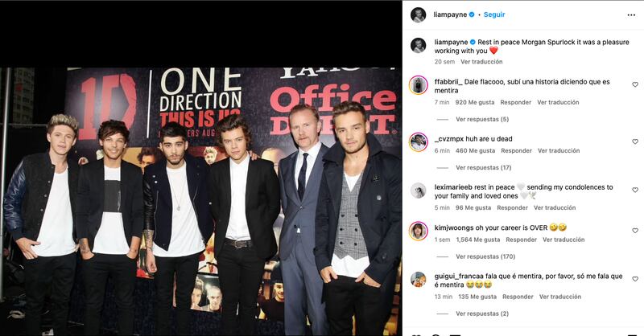Expand Ver respuestas (2) under guigui_francaa
Screen dimensions: 644x336
click(481, 313)
